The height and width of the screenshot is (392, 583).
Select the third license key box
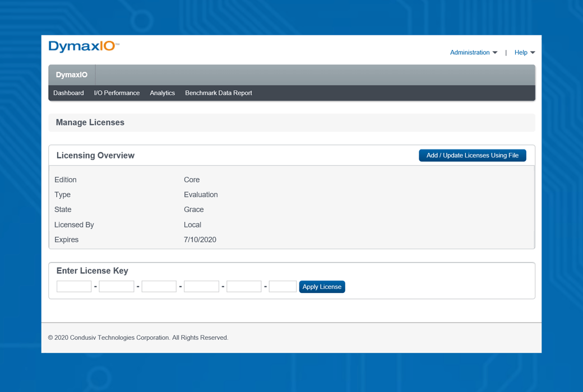[x=159, y=287]
